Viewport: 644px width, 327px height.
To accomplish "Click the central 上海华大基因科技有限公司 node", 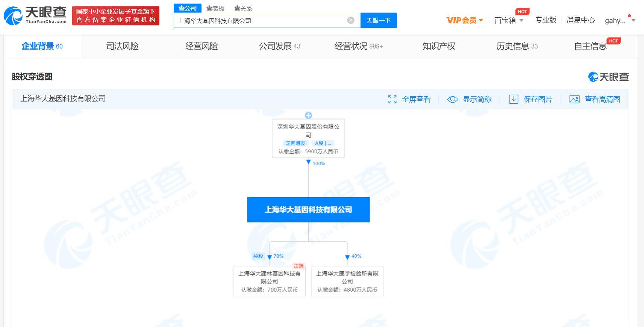I will 308,210.
